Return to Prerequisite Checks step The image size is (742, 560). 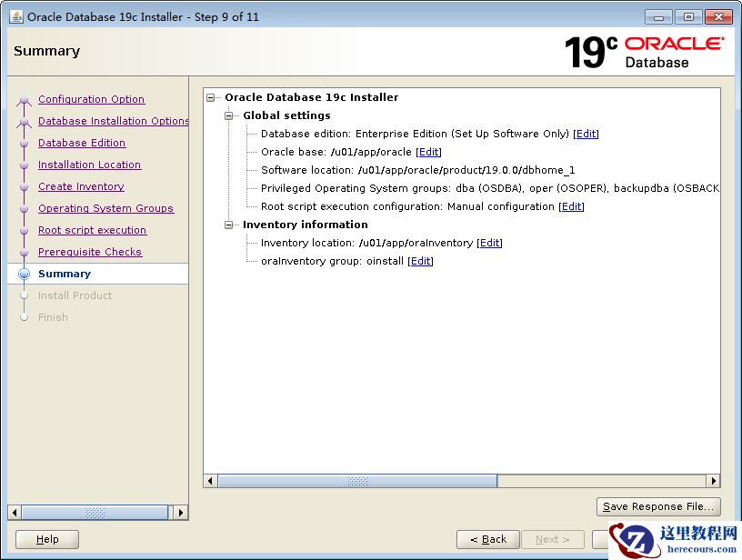point(90,252)
